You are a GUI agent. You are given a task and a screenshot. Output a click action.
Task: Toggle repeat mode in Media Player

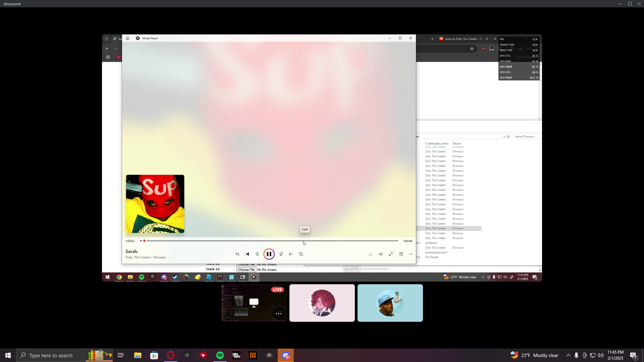[x=301, y=254]
